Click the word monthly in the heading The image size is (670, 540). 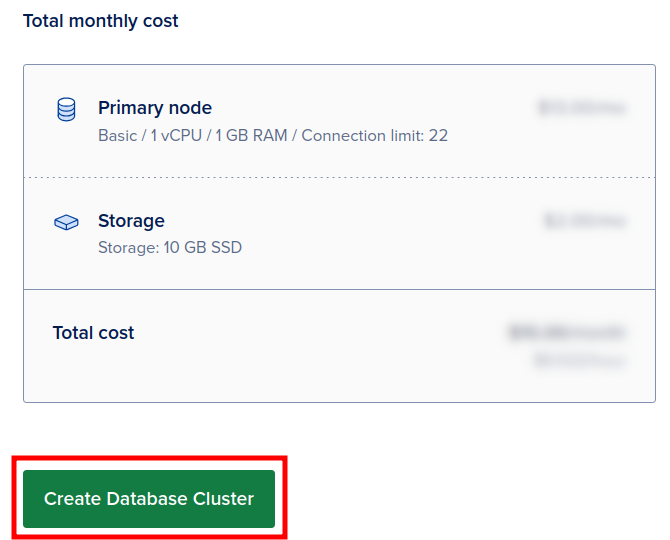pyautogui.click(x=105, y=21)
